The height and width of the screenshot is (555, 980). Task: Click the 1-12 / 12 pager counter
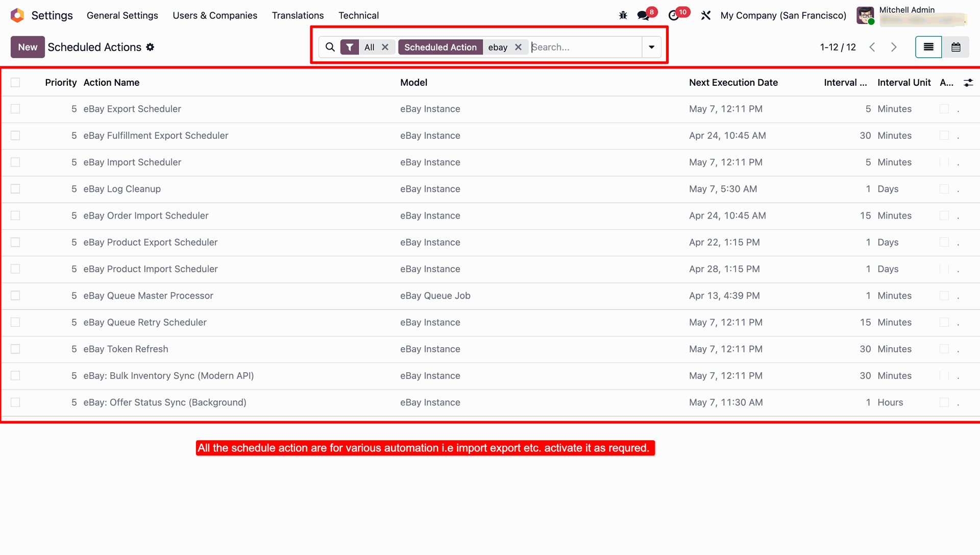(x=838, y=47)
